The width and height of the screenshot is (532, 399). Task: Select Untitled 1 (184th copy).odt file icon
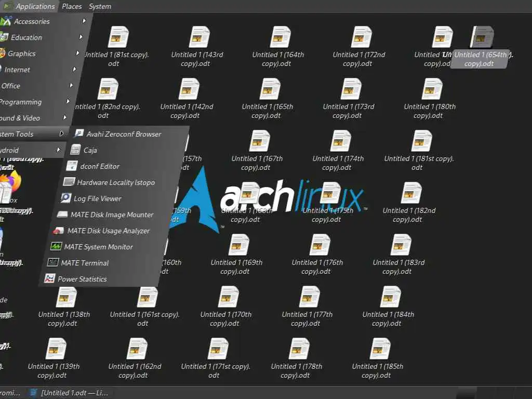coord(391,297)
